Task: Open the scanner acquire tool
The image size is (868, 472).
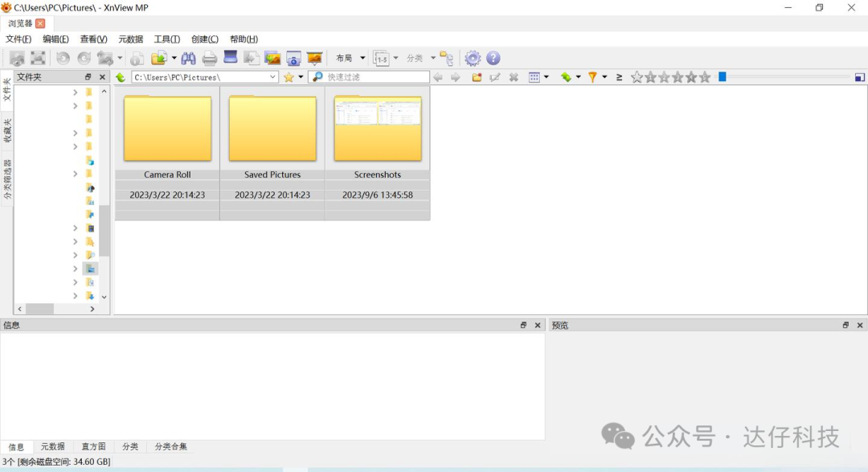Action: pos(231,58)
